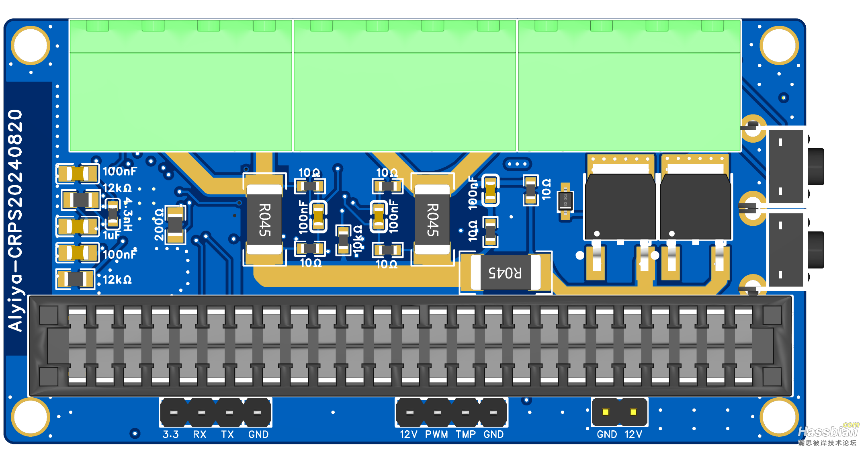Click the header pin above the TX label

(x=229, y=412)
